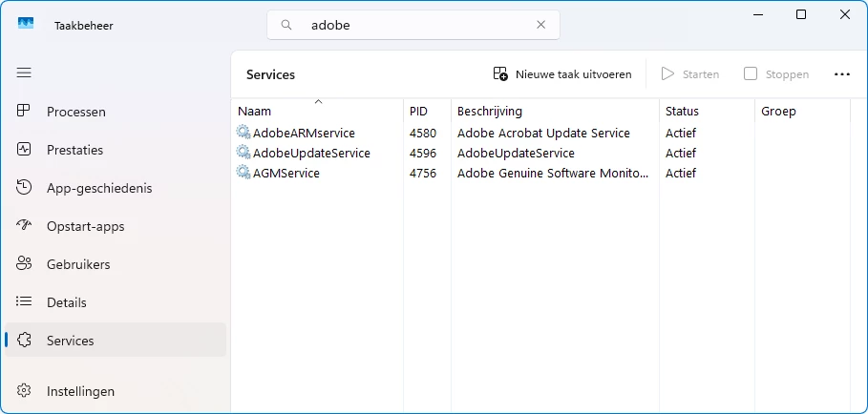Clear the adobe search text
Screen dimensions: 868x414
[540, 25]
